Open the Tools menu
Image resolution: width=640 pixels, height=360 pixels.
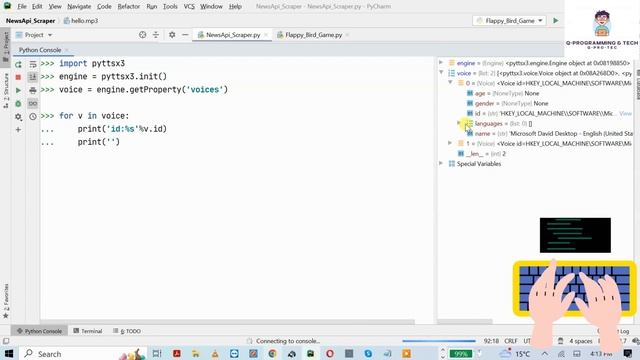tap(170, 7)
